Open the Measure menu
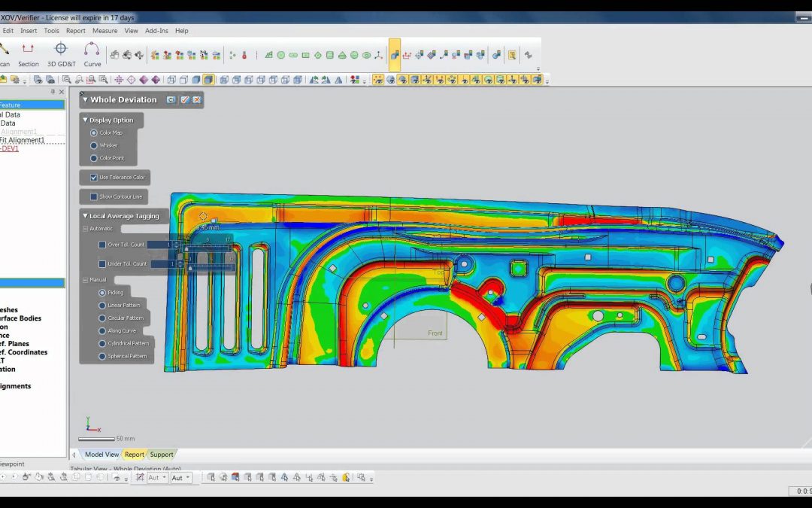 [105, 31]
